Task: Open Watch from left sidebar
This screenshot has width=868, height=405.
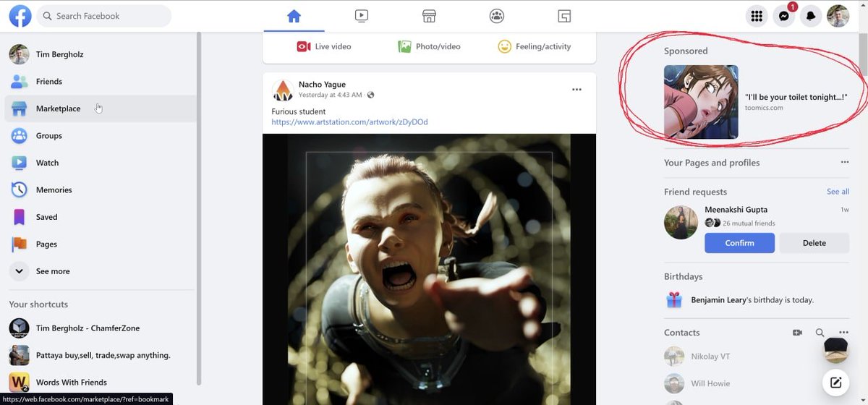Action: pyautogui.click(x=100, y=163)
